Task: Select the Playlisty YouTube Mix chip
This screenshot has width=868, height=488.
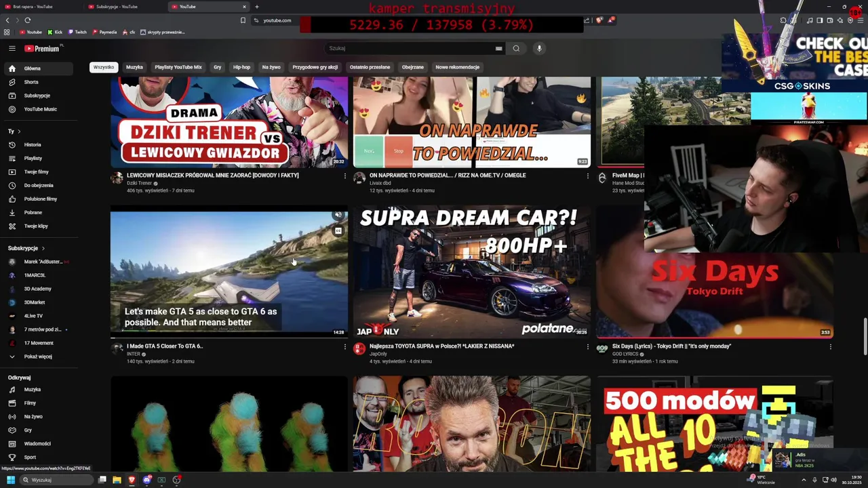Action: pos(178,67)
